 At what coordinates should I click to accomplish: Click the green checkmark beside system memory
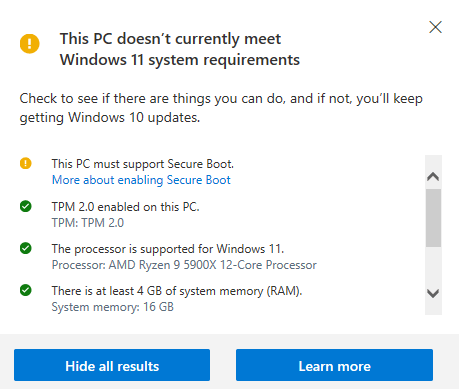26,290
